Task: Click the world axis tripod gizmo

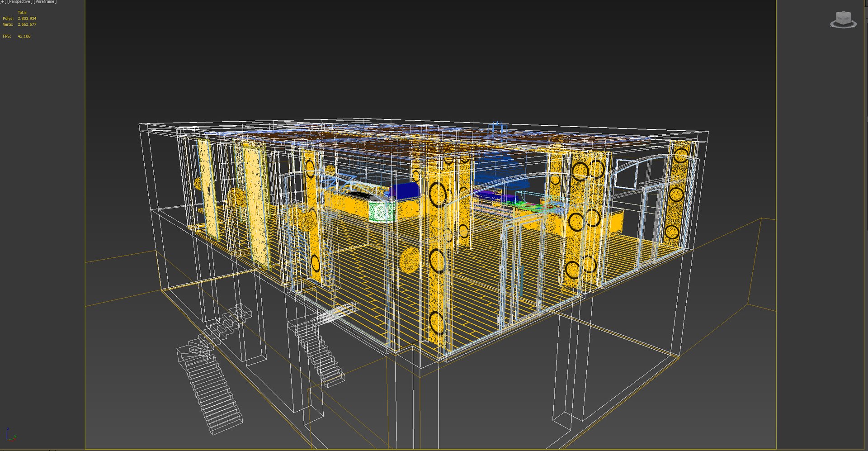Action: 11,434
